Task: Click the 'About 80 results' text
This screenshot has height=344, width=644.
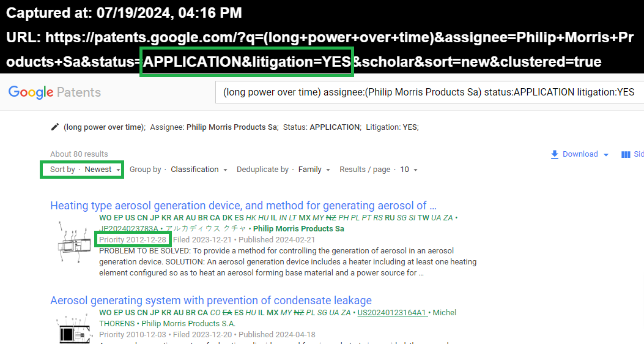Action: coord(79,154)
